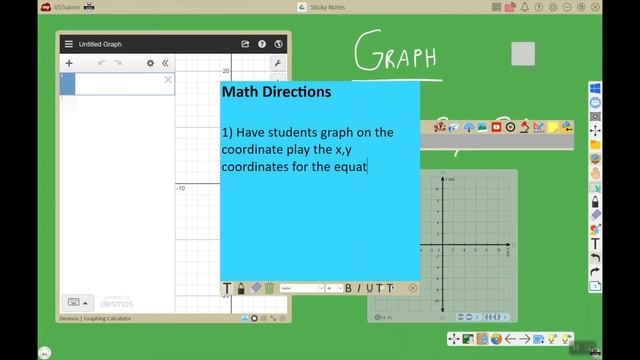Image resolution: width=640 pixels, height=360 pixels.
Task: Select the eraser in right sidebar
Action: click(x=595, y=215)
